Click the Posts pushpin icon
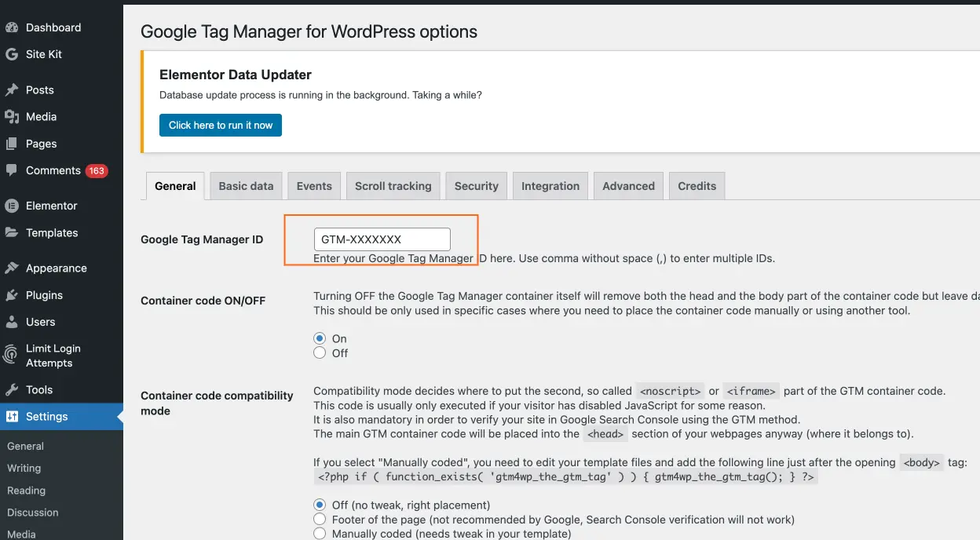 point(12,89)
